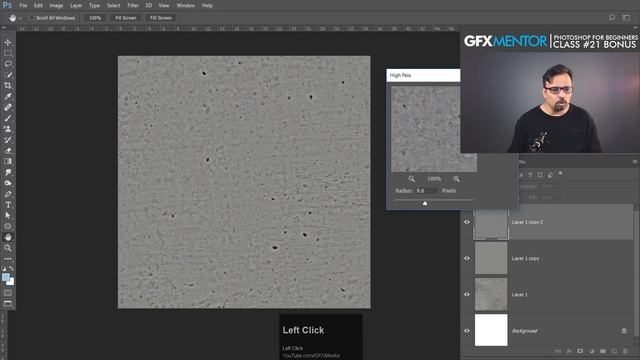Viewport: 640px width, 360px height.
Task: Select the Gradient tool
Action: (x=8, y=161)
